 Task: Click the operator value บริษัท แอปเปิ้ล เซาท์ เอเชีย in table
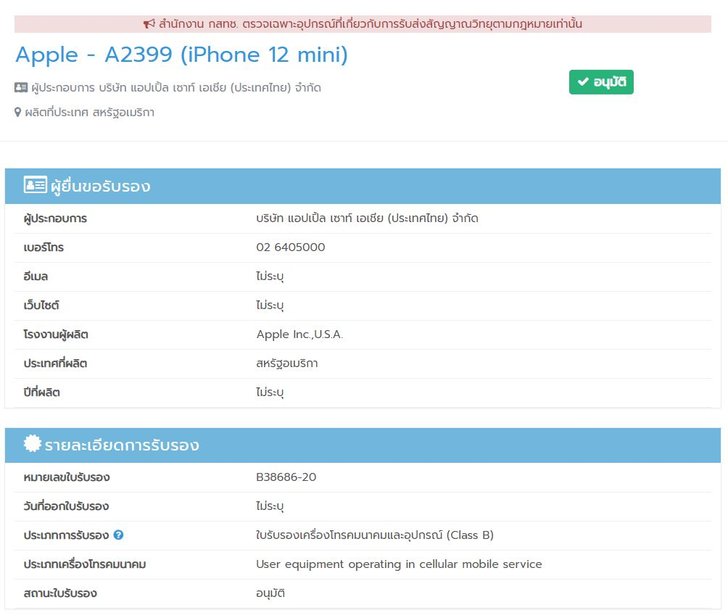coord(367,218)
